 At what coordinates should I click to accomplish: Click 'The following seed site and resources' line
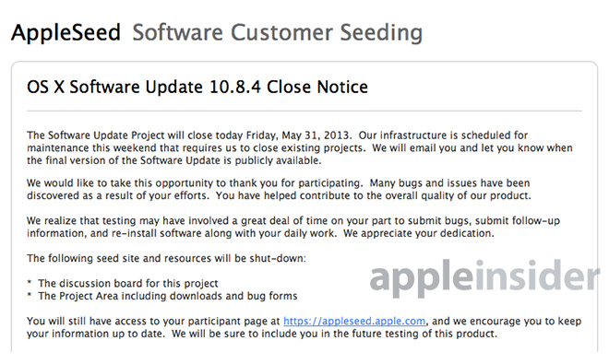tap(166, 258)
